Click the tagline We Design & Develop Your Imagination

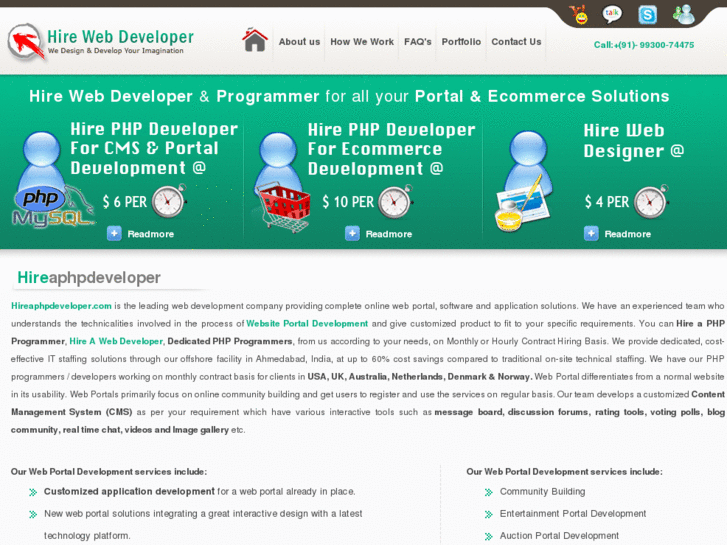(115, 51)
